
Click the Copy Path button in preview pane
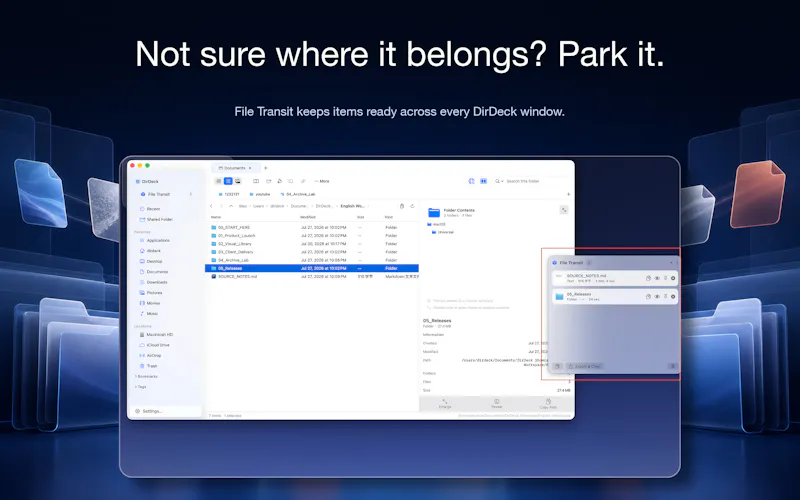548,404
